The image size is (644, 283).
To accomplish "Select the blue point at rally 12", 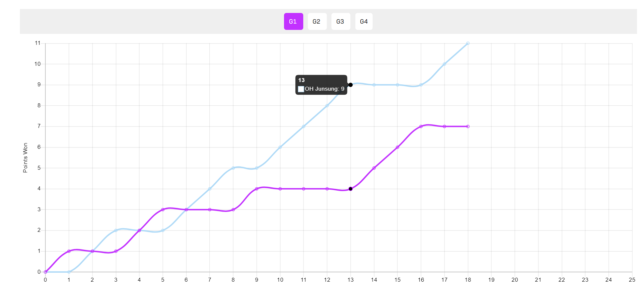I will click(327, 106).
